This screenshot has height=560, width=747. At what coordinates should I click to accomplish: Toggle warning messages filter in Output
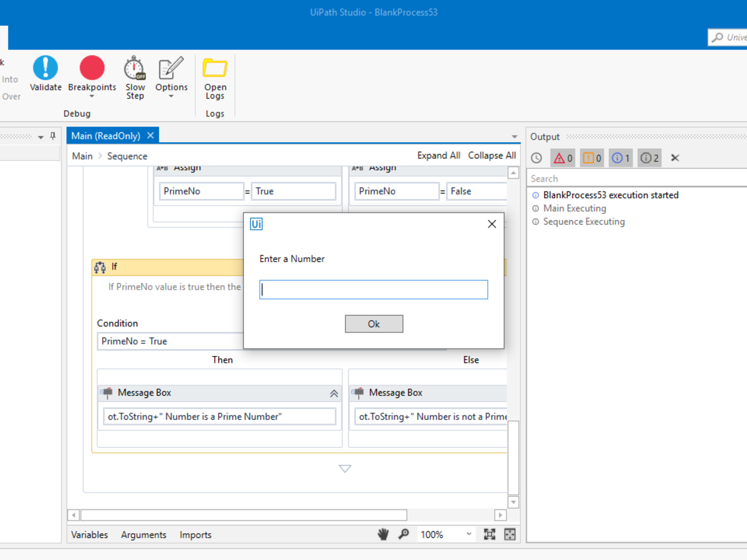pyautogui.click(x=592, y=158)
